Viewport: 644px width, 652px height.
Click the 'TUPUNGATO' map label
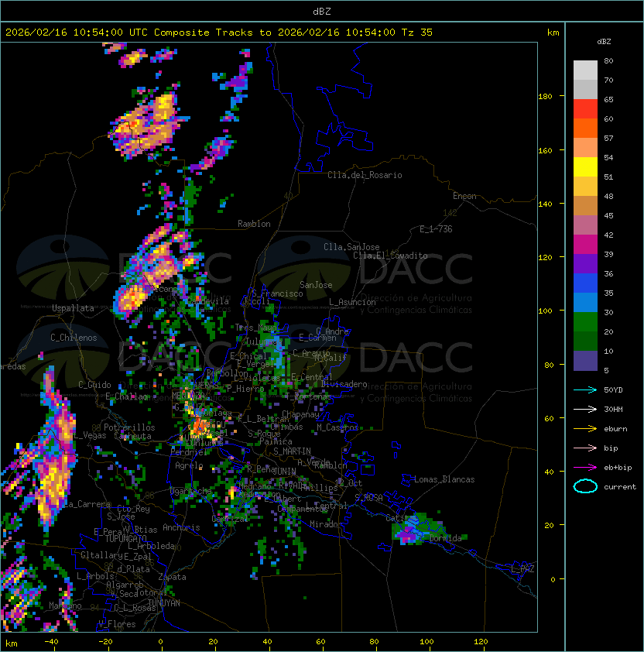coord(125,538)
